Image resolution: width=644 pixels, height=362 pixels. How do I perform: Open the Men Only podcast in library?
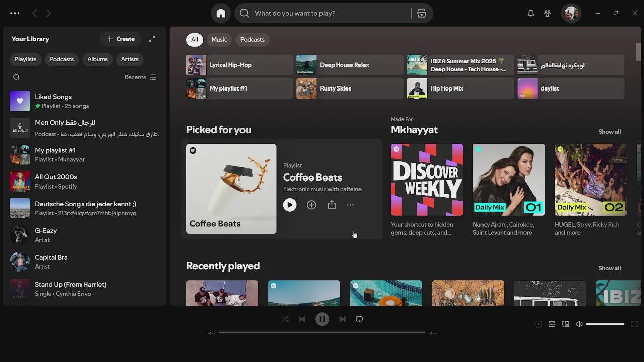85,128
